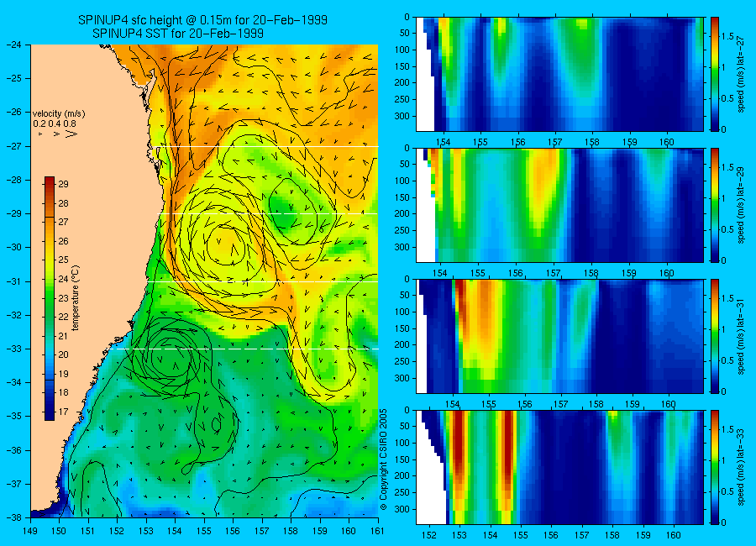Click the '© Copyright CSIRO 2005' text
The image size is (756, 546).
pyautogui.click(x=384, y=459)
